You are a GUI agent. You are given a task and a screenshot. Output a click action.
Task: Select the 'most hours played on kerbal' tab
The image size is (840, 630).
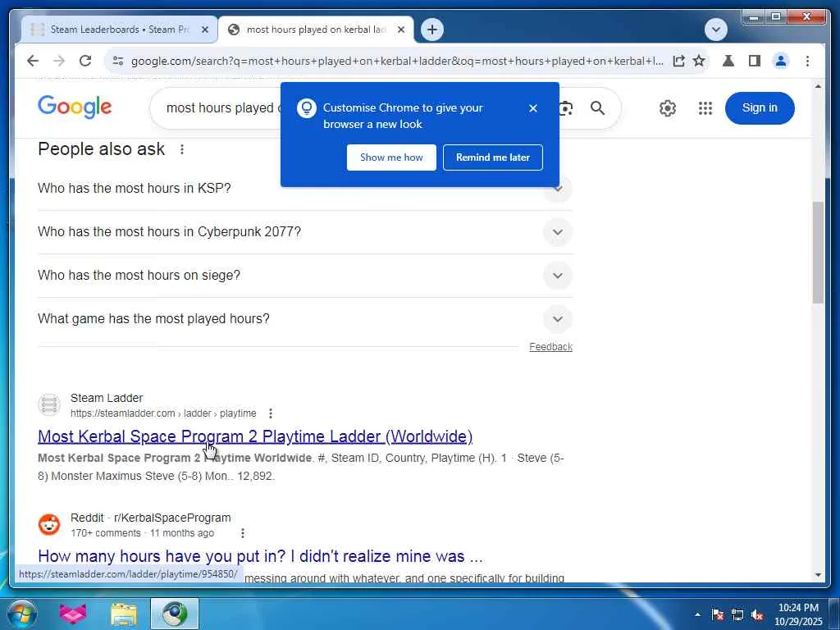tap(315, 30)
